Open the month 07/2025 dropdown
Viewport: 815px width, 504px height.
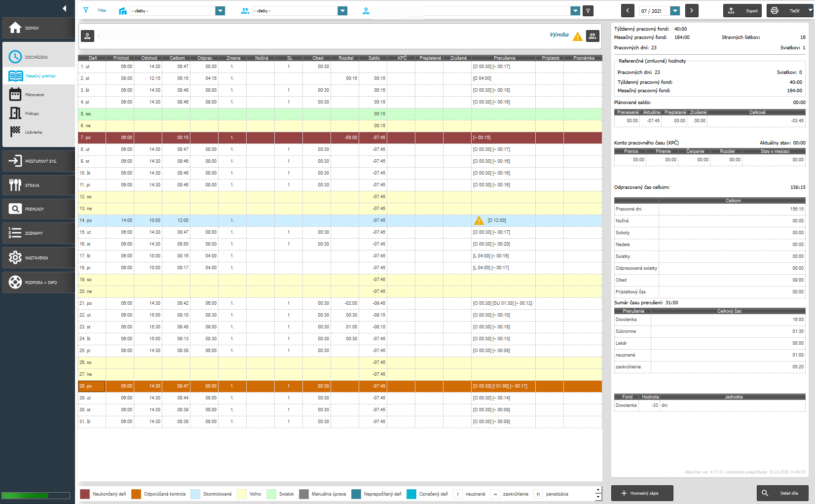click(675, 11)
